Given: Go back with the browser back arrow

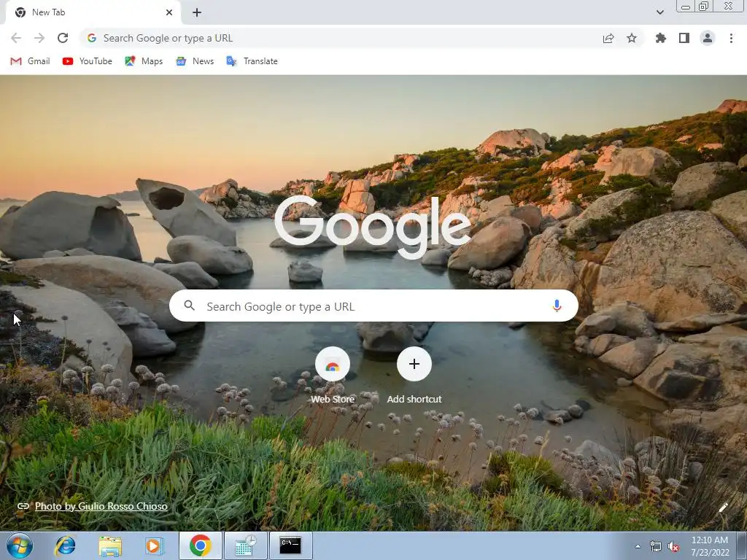Looking at the screenshot, I should (16, 38).
